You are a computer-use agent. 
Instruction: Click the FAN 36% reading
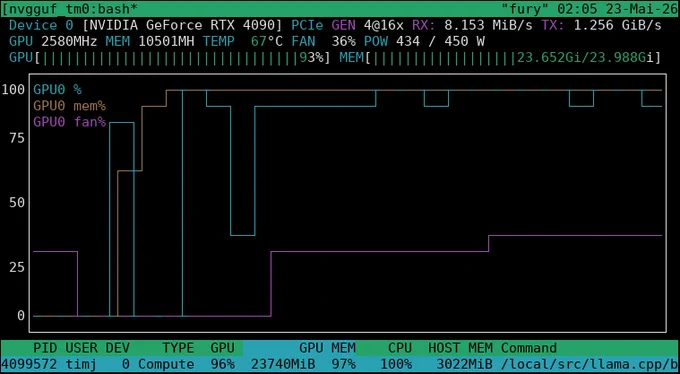pos(324,42)
